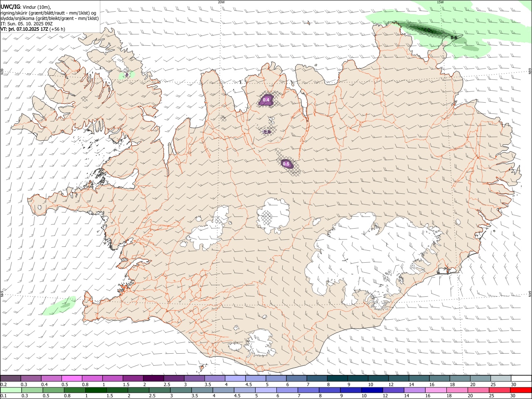Click the 'VT: þri. 07.10.2025 17Z' valid time
This screenshot has width=532, height=399.
pyautogui.click(x=24, y=29)
